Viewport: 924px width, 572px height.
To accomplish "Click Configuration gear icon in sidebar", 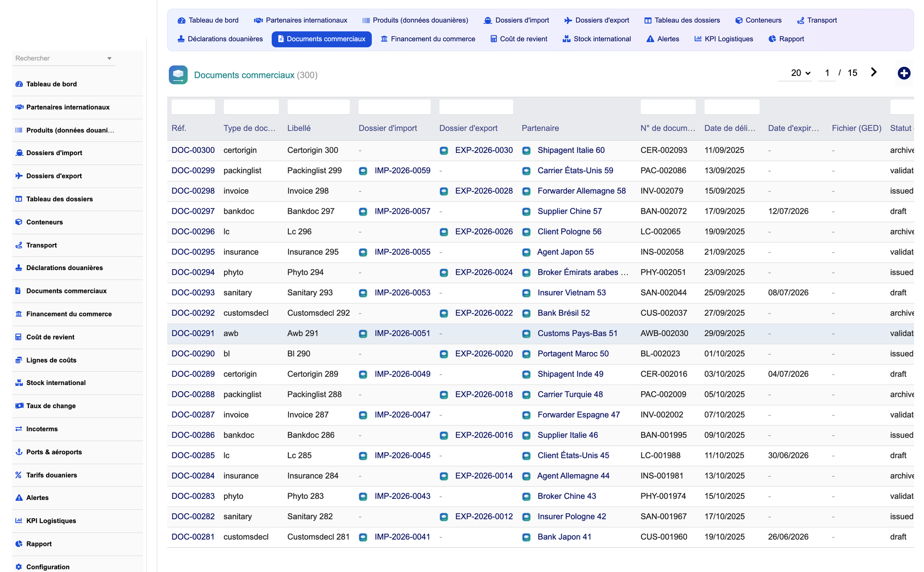I will [x=19, y=567].
